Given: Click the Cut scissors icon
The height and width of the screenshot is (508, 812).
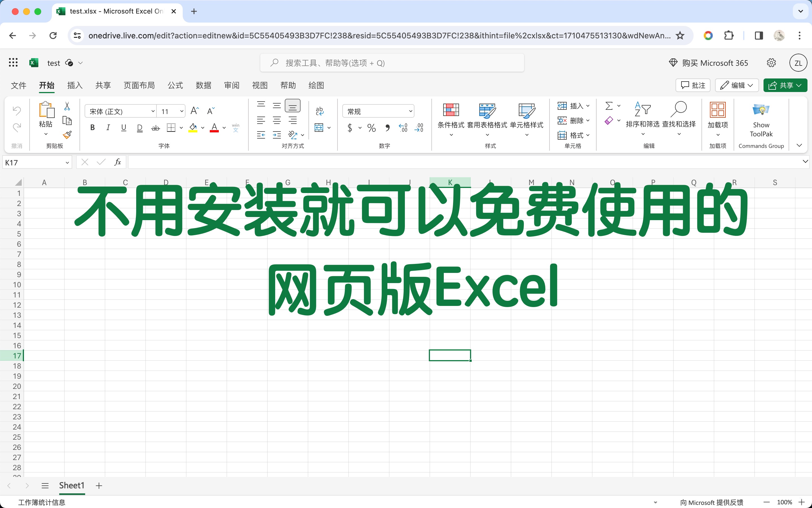Looking at the screenshot, I should coord(67,106).
